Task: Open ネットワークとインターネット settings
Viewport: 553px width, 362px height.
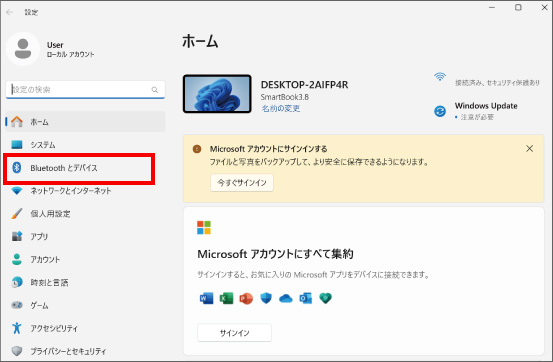Action: tap(85, 191)
